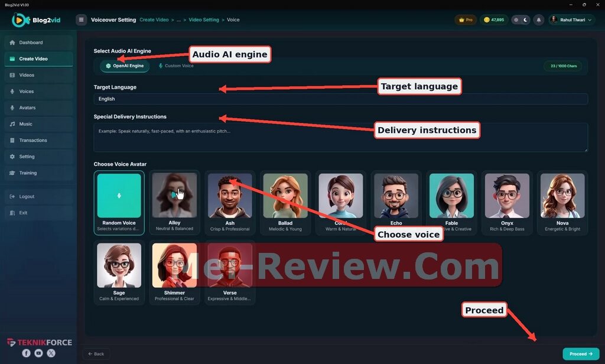Go to Voices in sidebar

point(38,91)
